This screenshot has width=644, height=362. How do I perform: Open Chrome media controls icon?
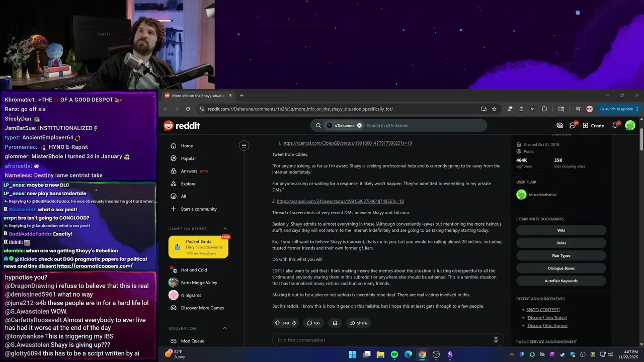click(x=578, y=109)
